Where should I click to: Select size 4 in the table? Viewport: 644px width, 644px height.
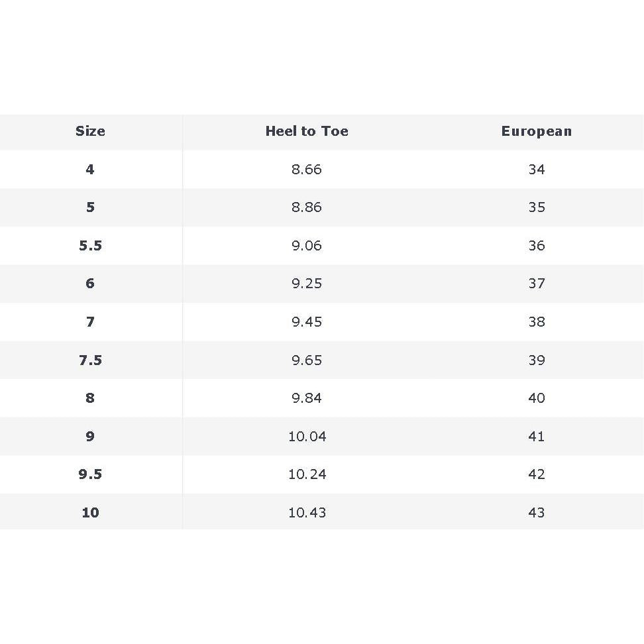(90, 170)
